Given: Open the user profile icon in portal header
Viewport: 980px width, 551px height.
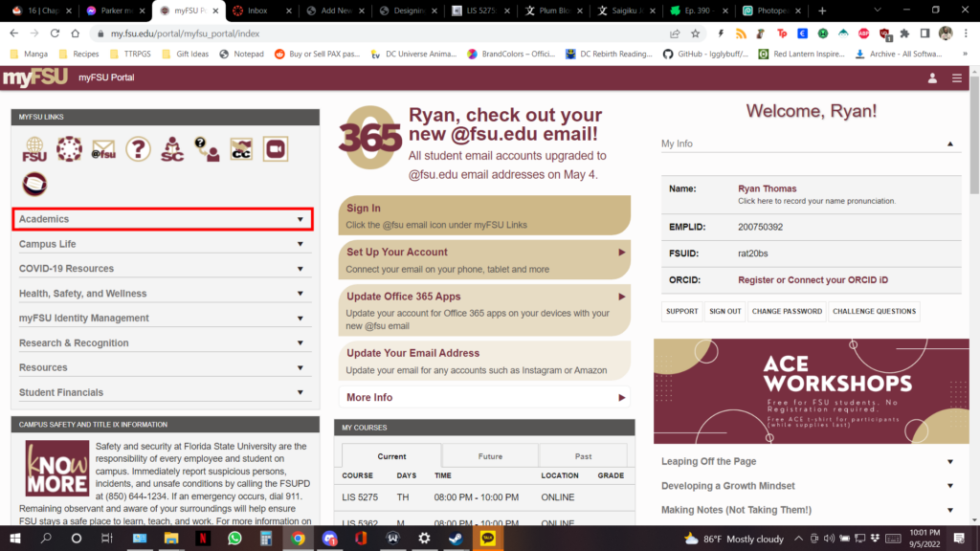Looking at the screenshot, I should [932, 78].
